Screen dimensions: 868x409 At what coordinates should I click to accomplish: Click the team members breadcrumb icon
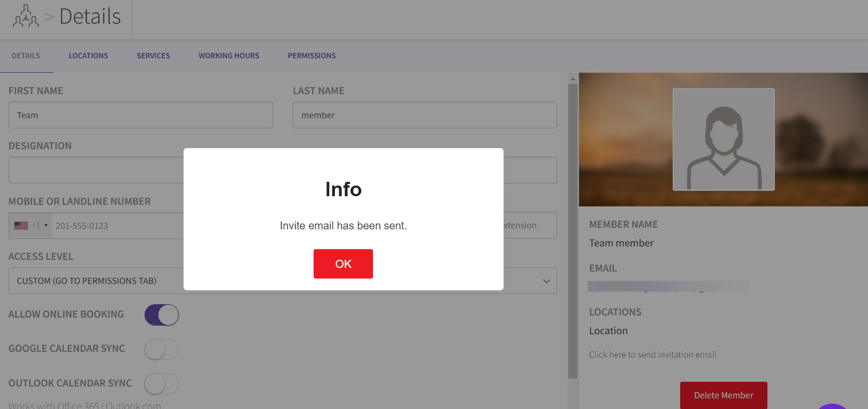(26, 16)
